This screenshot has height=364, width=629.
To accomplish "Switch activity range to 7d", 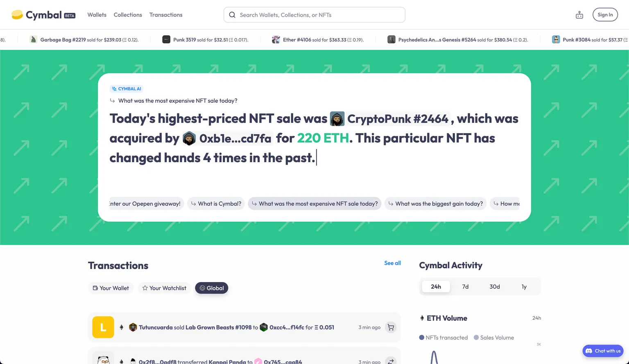I will click(465, 287).
